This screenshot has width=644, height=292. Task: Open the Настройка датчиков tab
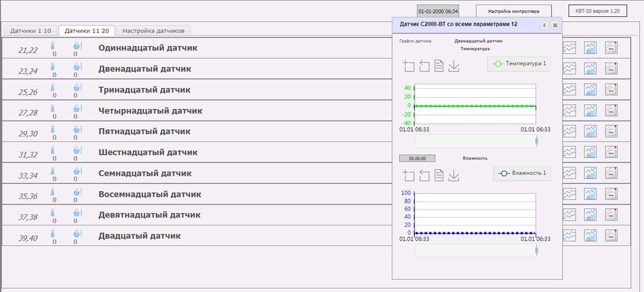[153, 30]
